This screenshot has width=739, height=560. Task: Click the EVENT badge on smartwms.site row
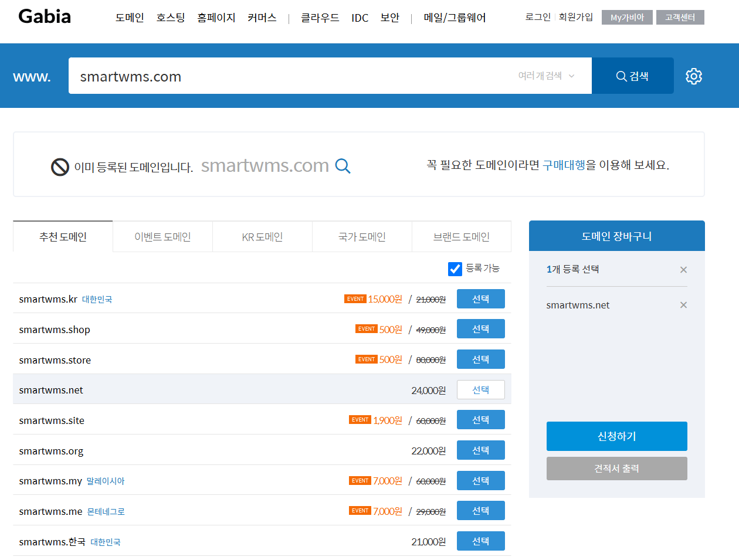point(360,420)
